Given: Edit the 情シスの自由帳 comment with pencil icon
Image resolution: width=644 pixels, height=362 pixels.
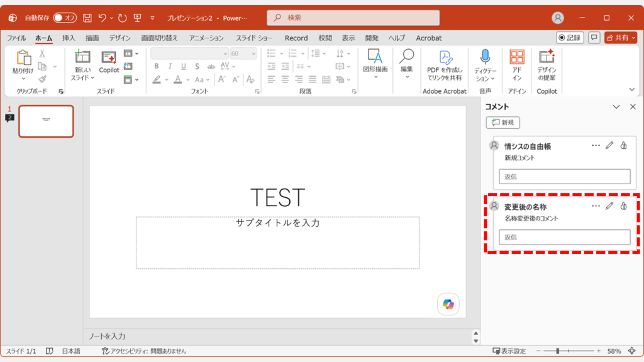Looking at the screenshot, I should pyautogui.click(x=609, y=145).
